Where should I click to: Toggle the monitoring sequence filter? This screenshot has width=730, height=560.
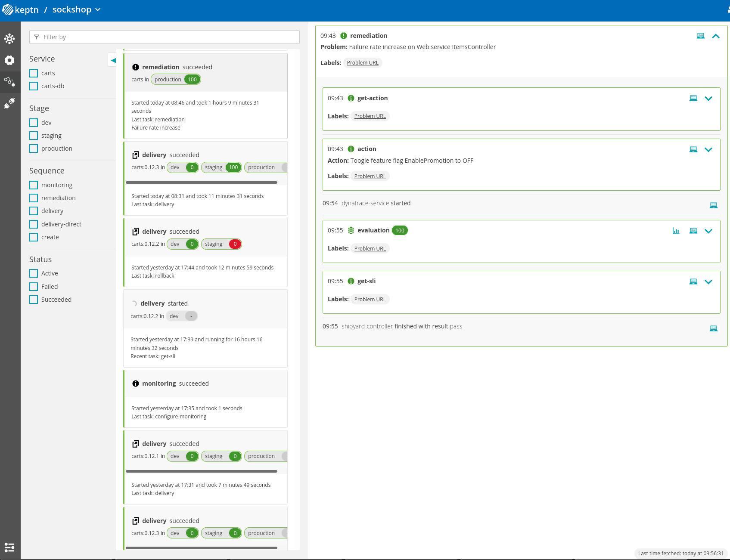(x=34, y=185)
